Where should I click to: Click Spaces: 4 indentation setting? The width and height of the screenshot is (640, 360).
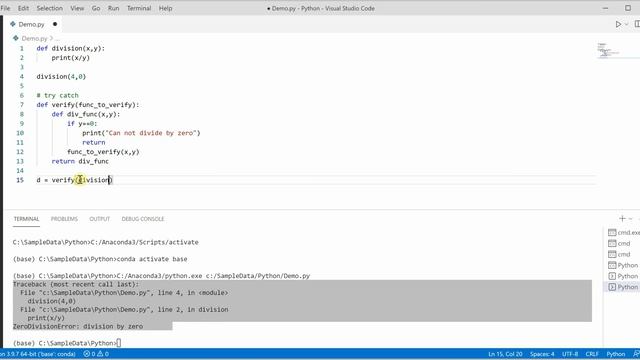tap(542, 354)
